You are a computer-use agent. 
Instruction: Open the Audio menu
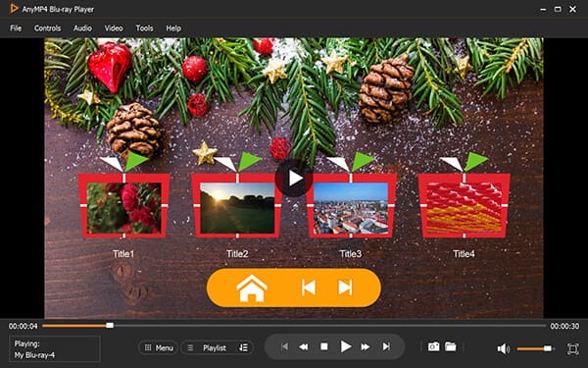tap(82, 28)
